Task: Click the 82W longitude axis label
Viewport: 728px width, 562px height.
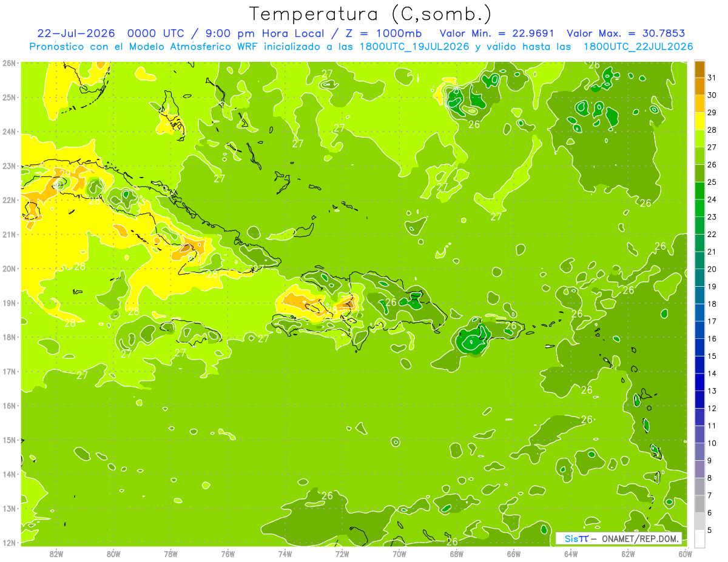Action: click(x=56, y=554)
